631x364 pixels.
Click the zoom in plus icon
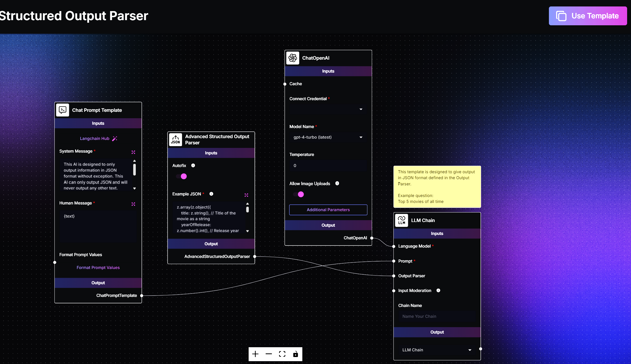[x=255, y=354]
